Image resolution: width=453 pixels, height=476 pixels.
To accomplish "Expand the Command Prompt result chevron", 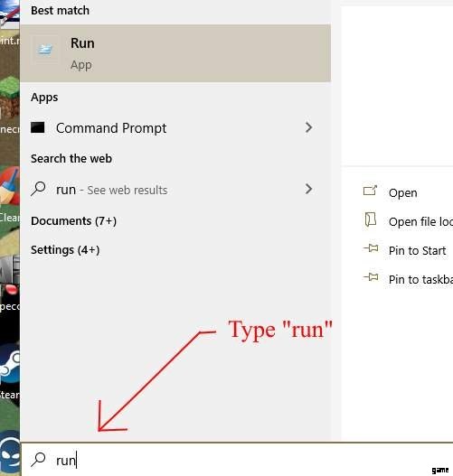I will [x=308, y=127].
